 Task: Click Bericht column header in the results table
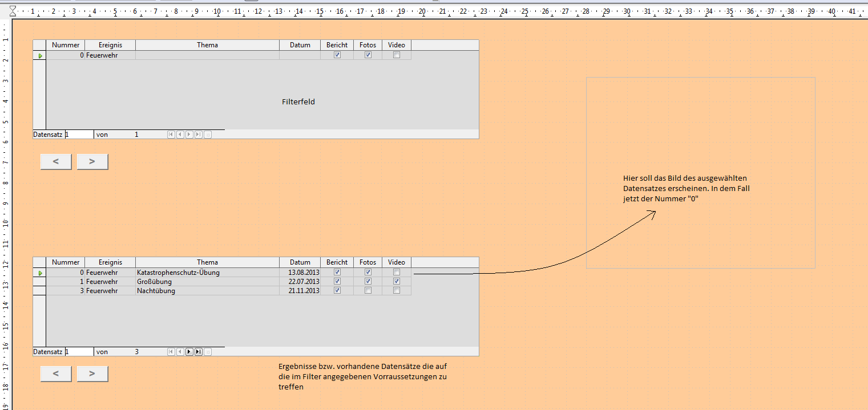pyautogui.click(x=337, y=262)
